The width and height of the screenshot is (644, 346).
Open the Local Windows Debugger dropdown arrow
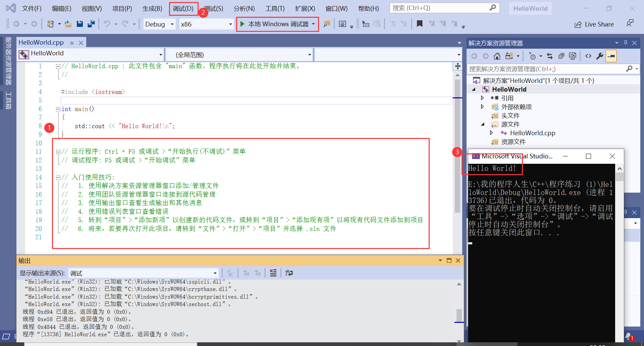[x=313, y=24]
